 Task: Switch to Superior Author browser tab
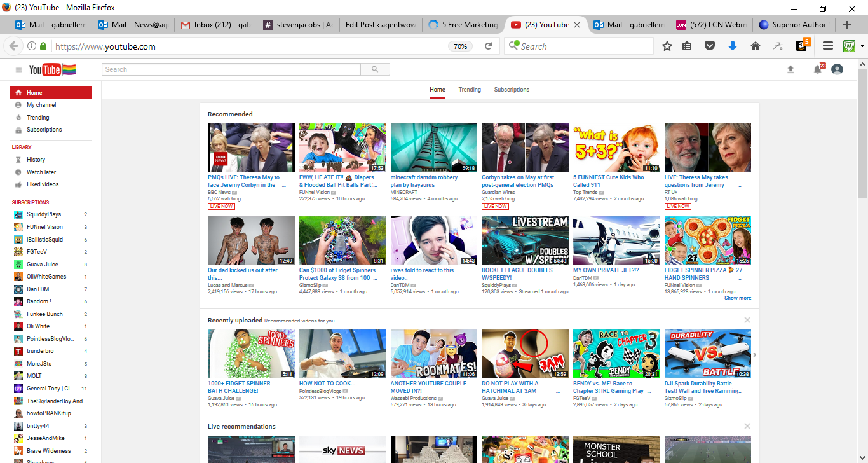tap(793, 25)
